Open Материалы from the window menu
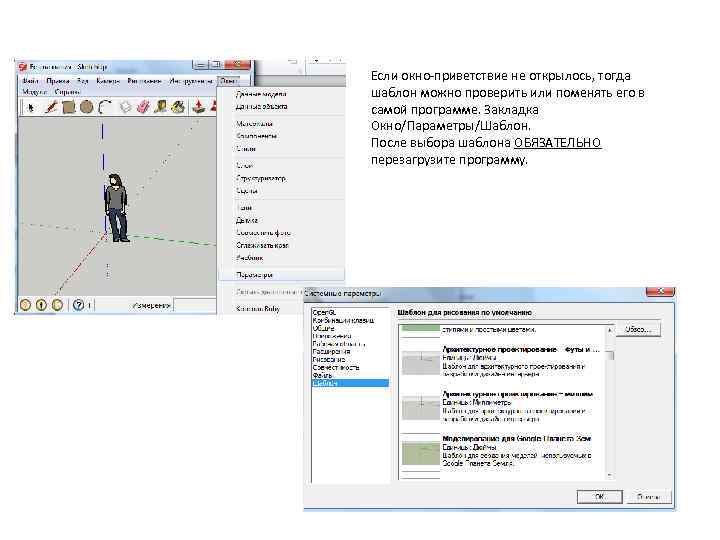 (x=254, y=124)
